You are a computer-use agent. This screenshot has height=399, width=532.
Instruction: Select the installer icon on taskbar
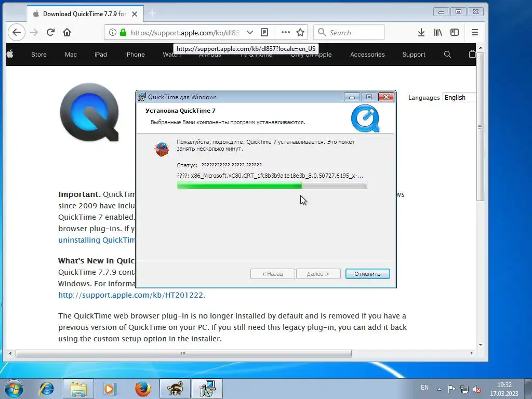point(207,389)
